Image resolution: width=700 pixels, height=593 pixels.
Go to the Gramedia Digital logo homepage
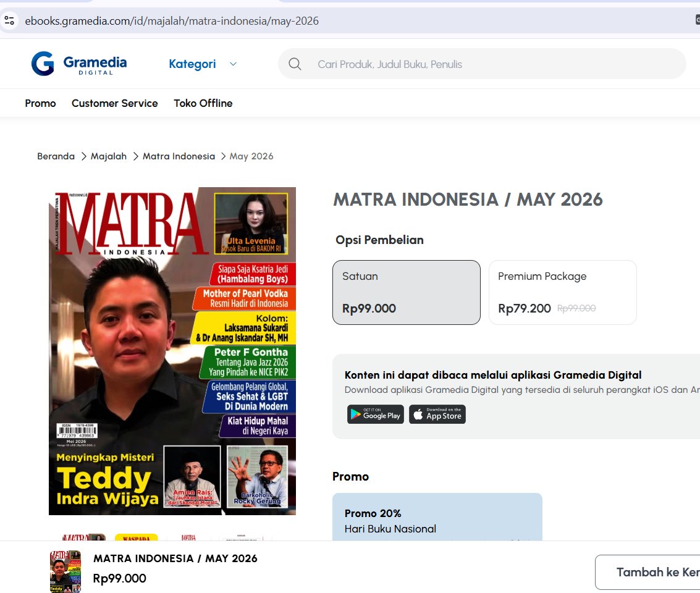[79, 64]
